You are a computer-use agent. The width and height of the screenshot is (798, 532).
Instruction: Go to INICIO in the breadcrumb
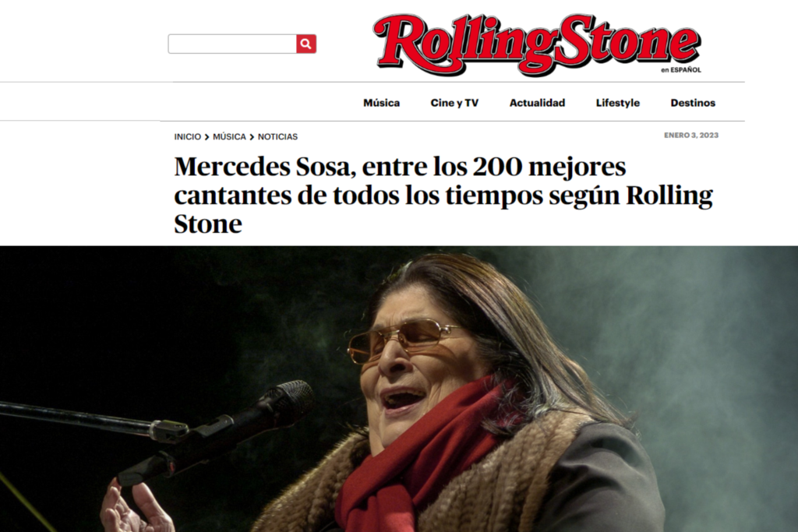pos(187,137)
